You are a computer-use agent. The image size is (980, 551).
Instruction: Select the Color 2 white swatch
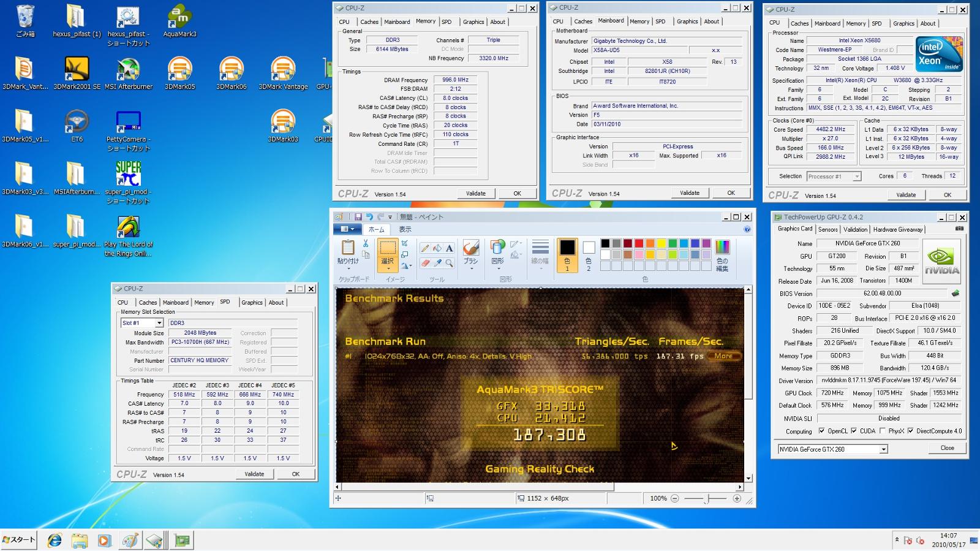589,248
